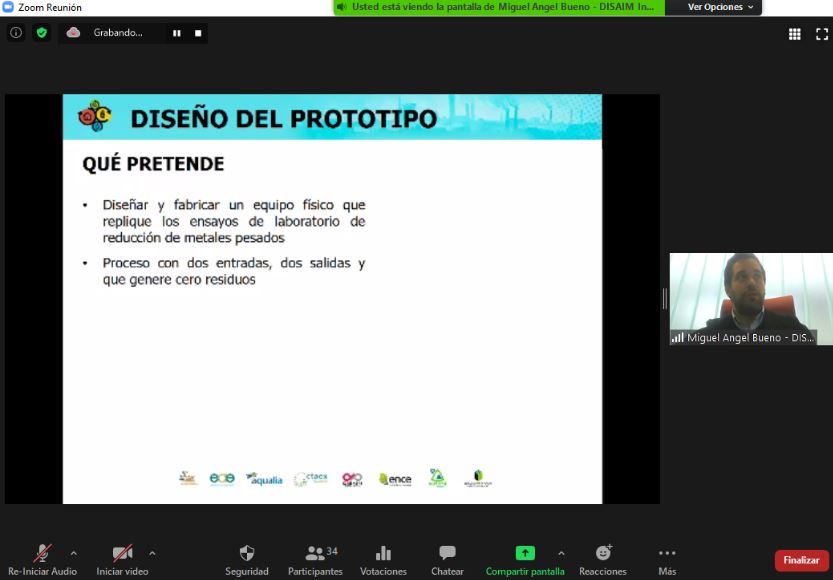Screen dimensions: 833x580
Task: Open Reacciones menu
Action: pyautogui.click(x=603, y=559)
